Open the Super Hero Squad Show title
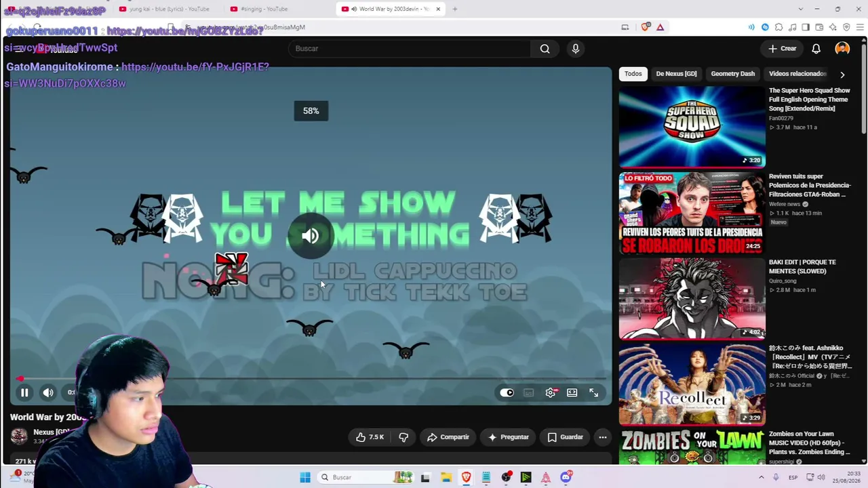This screenshot has width=868, height=488. [810, 100]
